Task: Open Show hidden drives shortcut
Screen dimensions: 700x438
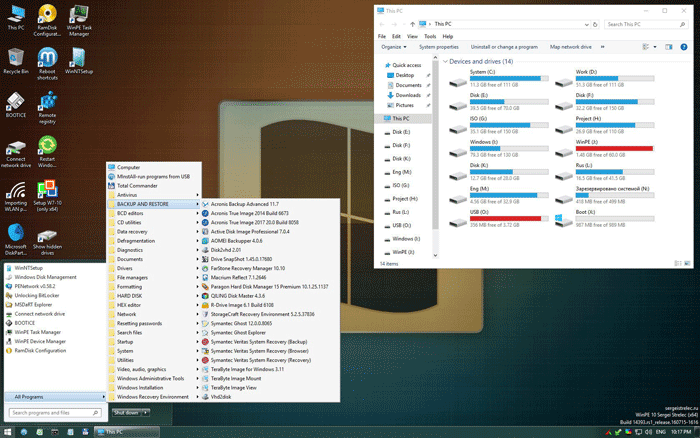Action: pos(47,232)
